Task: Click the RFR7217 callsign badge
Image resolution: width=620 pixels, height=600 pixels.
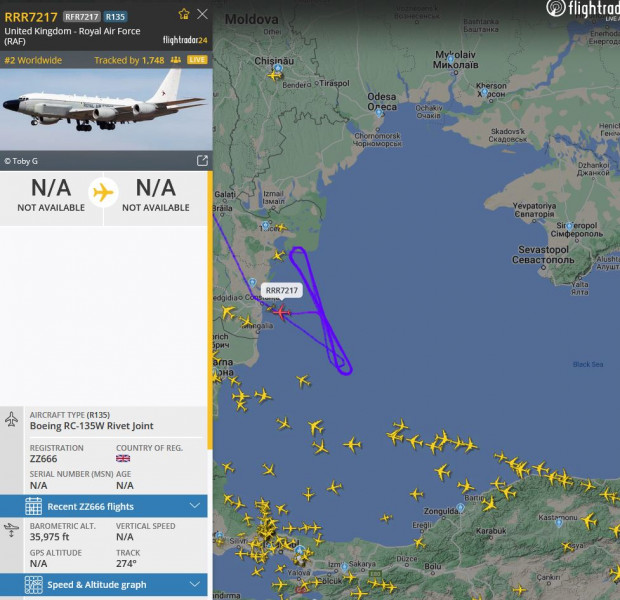Action: tap(81, 17)
